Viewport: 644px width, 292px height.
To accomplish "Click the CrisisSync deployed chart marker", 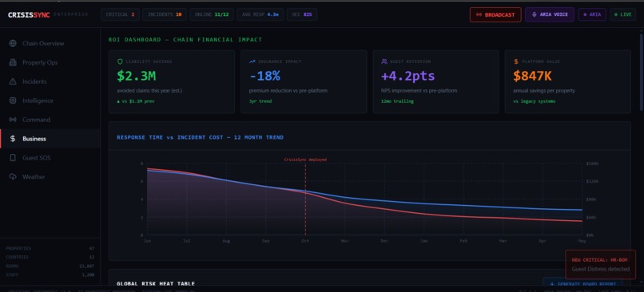I will coord(305,160).
